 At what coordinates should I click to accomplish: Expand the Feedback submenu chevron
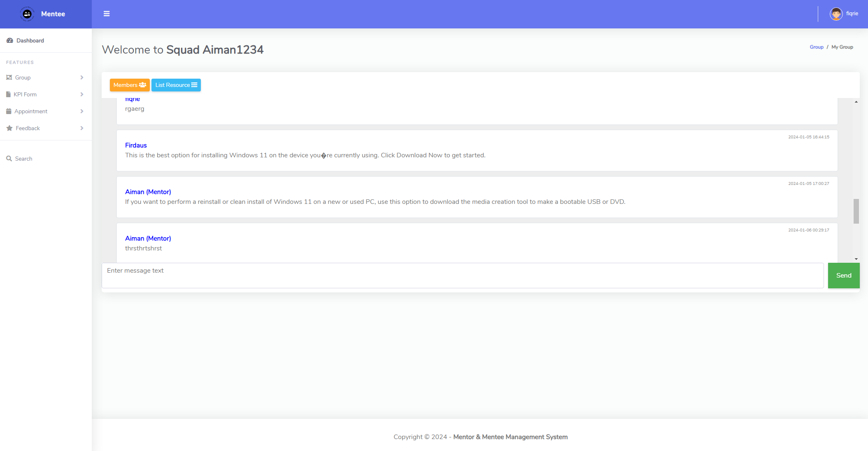(82, 128)
